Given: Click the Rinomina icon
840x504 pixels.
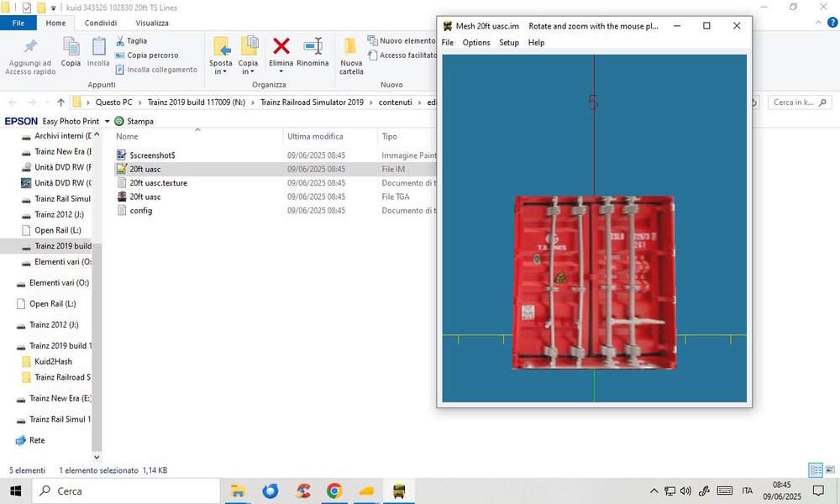Looking at the screenshot, I should pos(312,46).
